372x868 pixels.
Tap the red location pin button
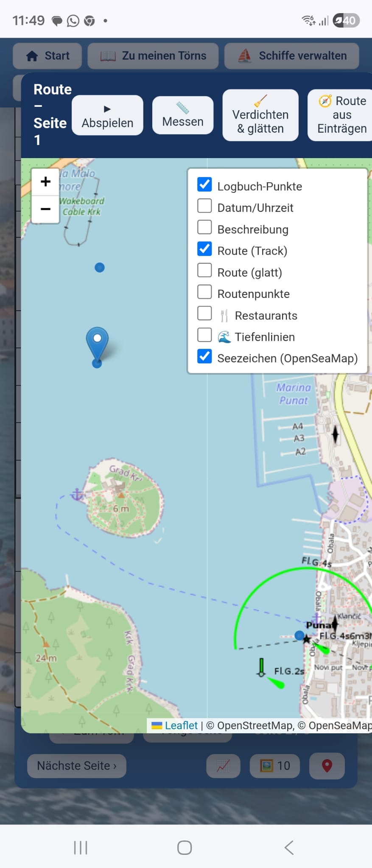coord(327,766)
